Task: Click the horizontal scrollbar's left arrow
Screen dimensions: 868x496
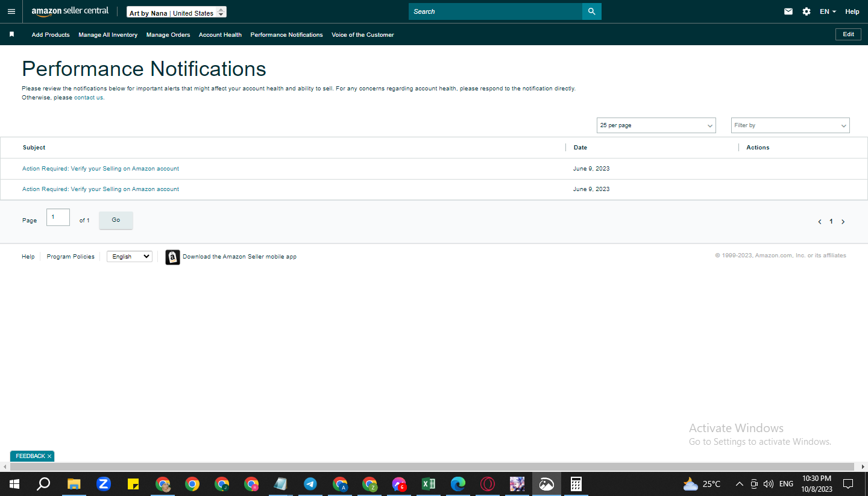Action: tap(5, 467)
